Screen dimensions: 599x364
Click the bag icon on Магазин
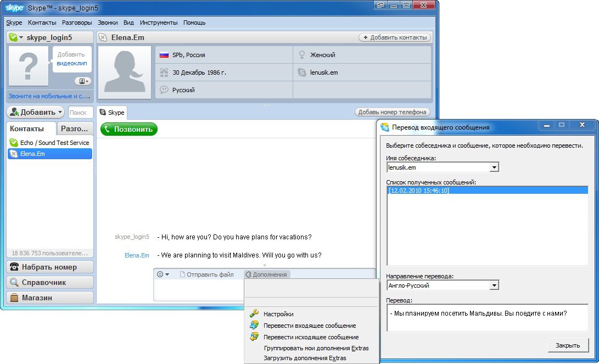(14, 298)
